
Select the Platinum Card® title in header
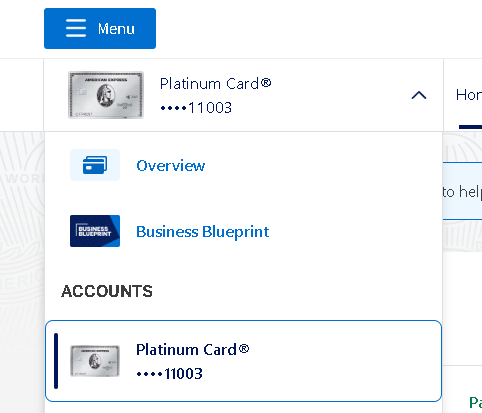(215, 83)
